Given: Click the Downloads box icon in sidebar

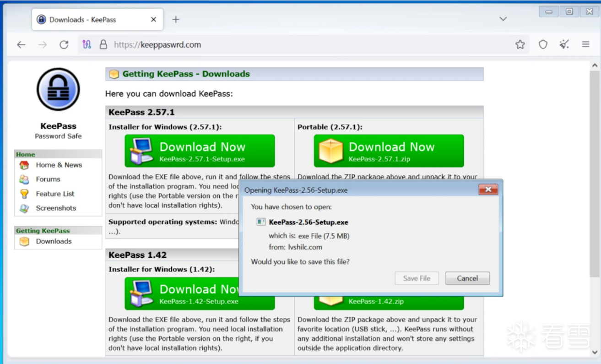Looking at the screenshot, I should click(x=24, y=241).
